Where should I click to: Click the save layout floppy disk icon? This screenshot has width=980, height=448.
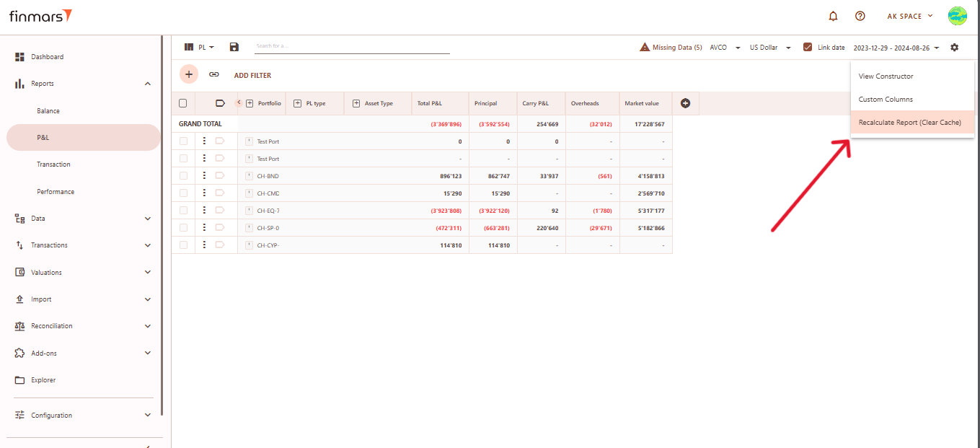pyautogui.click(x=234, y=47)
